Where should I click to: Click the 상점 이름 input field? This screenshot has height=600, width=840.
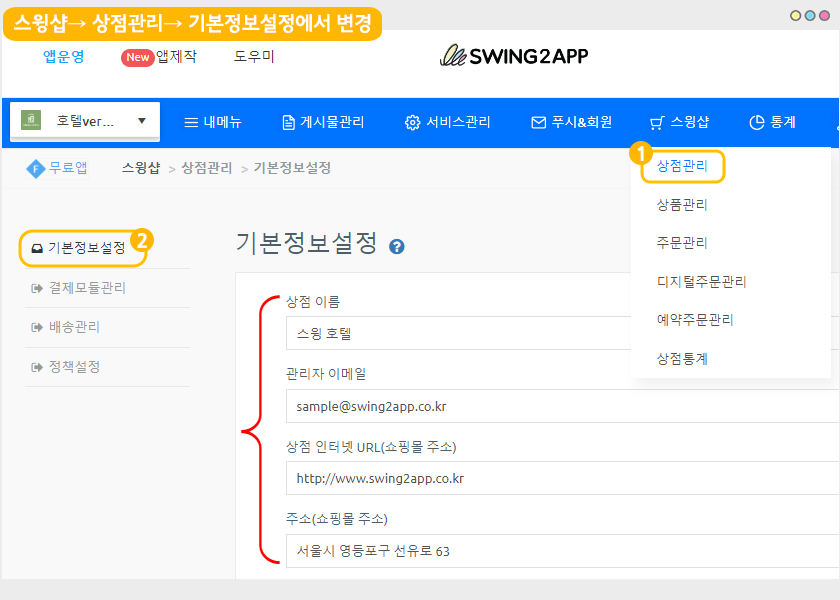(x=560, y=333)
